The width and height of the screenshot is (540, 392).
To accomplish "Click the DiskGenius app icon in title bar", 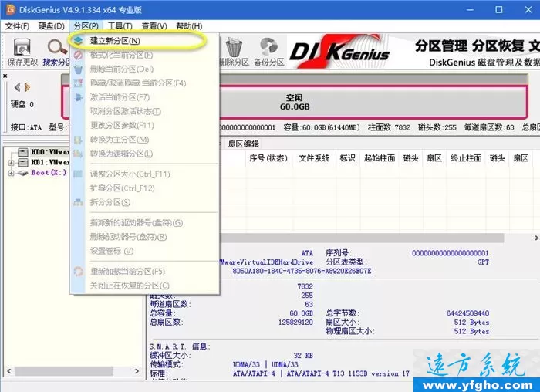I will [11, 9].
